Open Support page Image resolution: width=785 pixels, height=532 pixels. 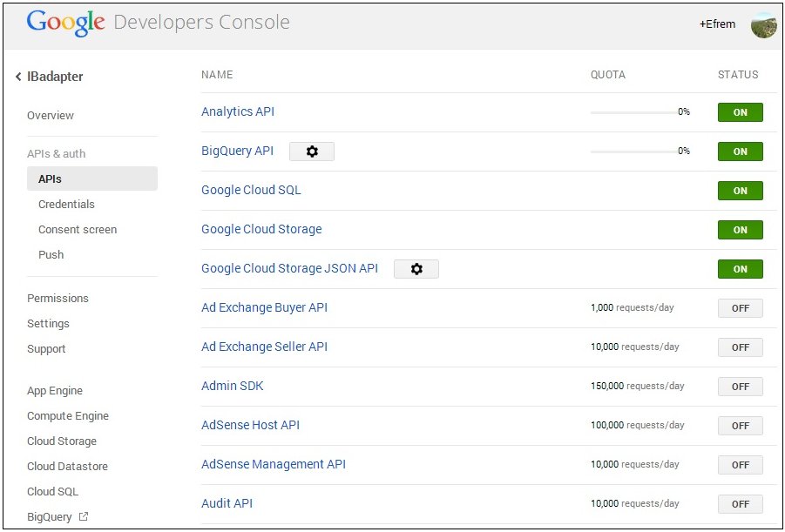[x=46, y=349]
